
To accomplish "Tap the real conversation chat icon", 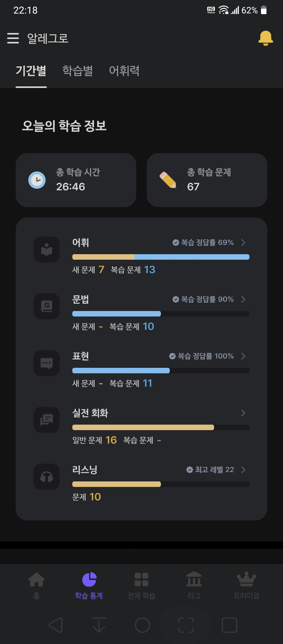I will (x=47, y=420).
